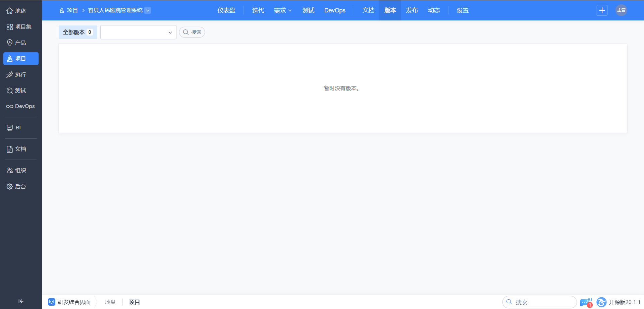Select 项目 in the left sidebar
Screen dimensions: 644x309
pos(21,59)
